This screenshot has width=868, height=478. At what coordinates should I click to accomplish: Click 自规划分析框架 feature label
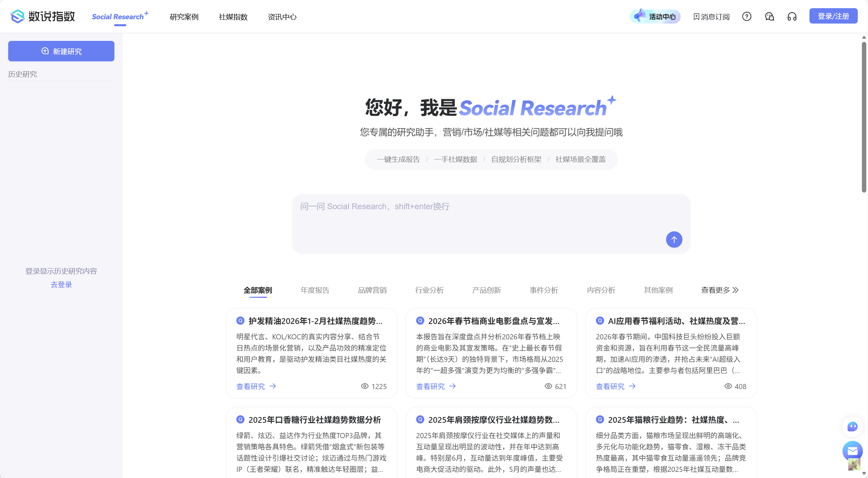(516, 159)
